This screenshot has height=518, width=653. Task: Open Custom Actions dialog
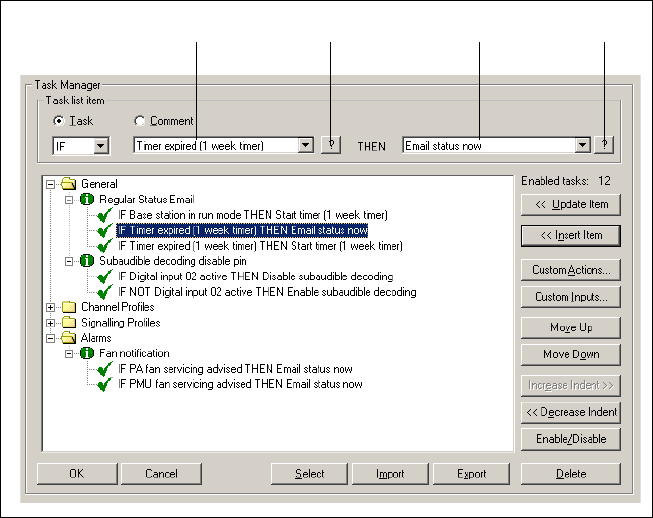(x=571, y=270)
